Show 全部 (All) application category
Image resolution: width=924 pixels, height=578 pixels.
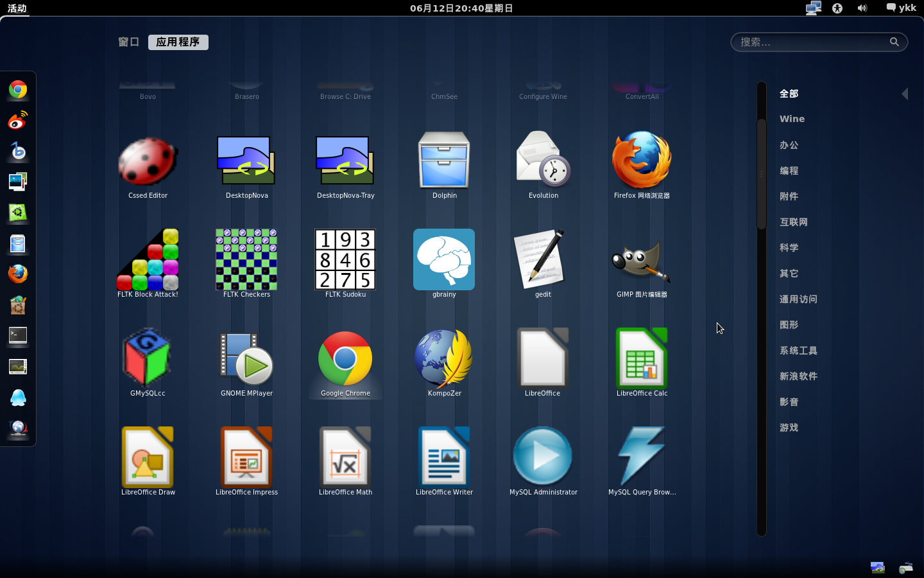point(789,94)
